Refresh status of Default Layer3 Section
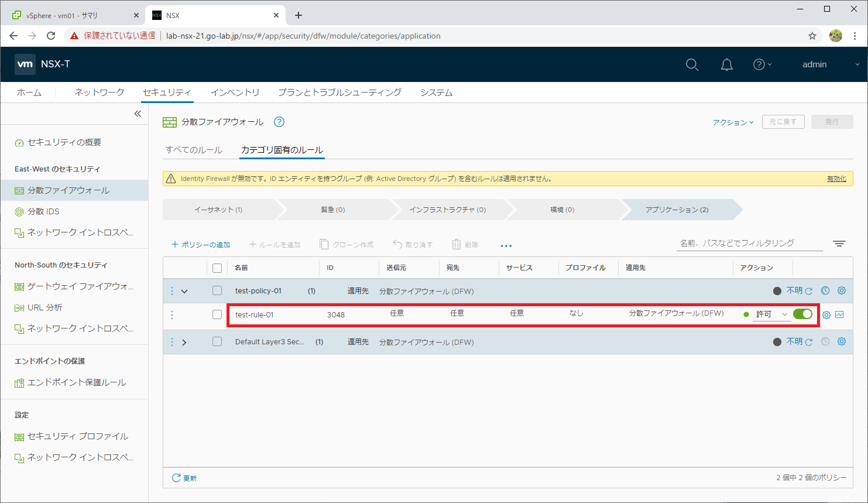 pyautogui.click(x=809, y=342)
